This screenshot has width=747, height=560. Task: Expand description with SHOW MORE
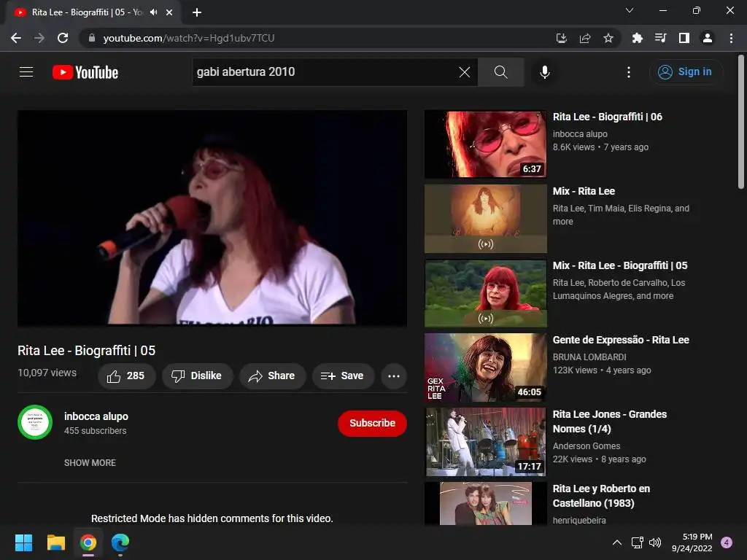(90, 463)
